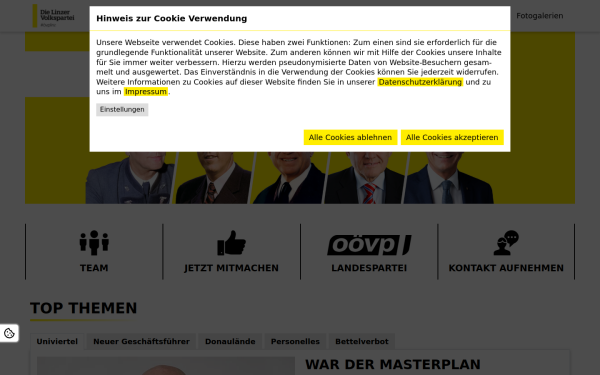Click the TOP THEMEN heading
This screenshot has width=600, height=375.
click(x=83, y=308)
